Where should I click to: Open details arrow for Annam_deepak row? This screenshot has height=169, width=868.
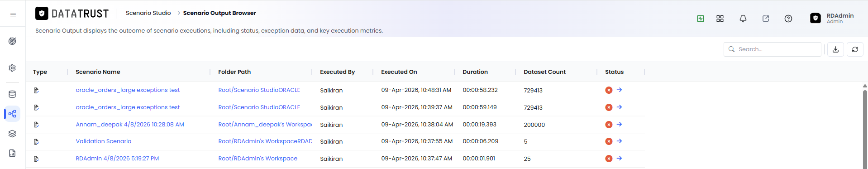619,125
